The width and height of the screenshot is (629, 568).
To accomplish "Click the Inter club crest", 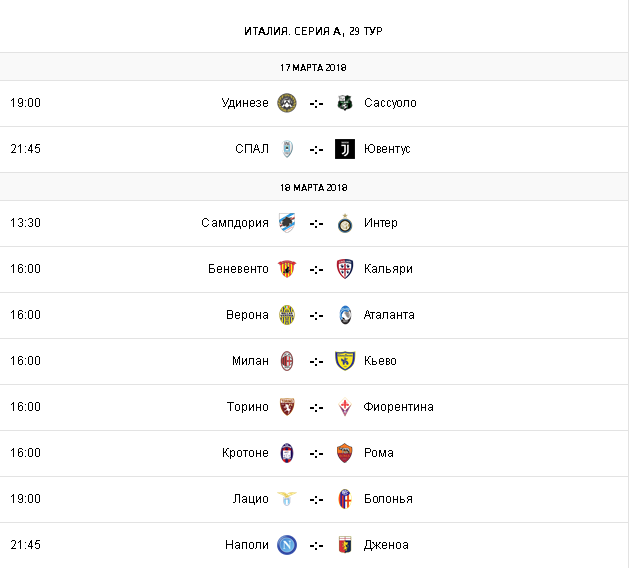I will (345, 223).
